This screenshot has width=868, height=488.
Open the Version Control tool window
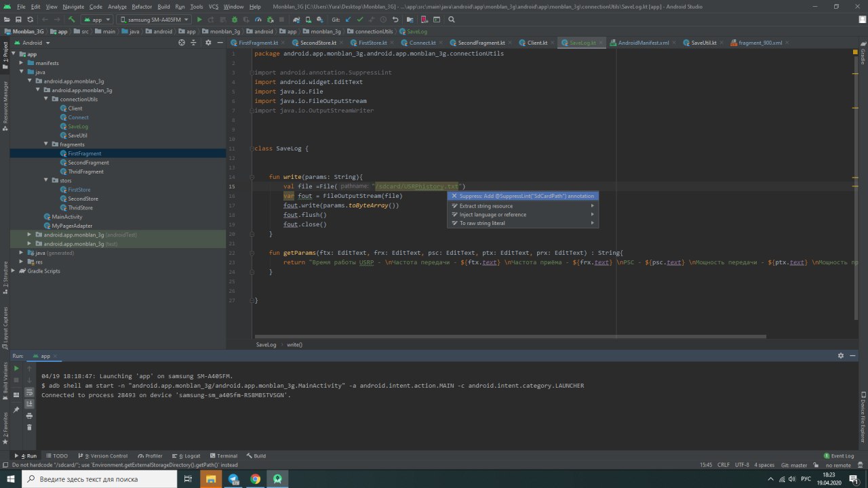tap(102, 455)
